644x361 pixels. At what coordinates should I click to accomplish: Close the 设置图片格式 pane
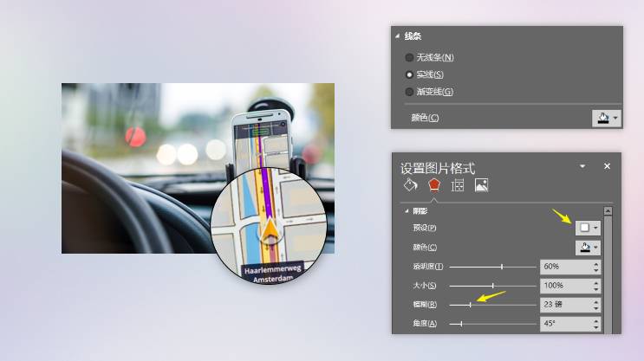[607, 166]
